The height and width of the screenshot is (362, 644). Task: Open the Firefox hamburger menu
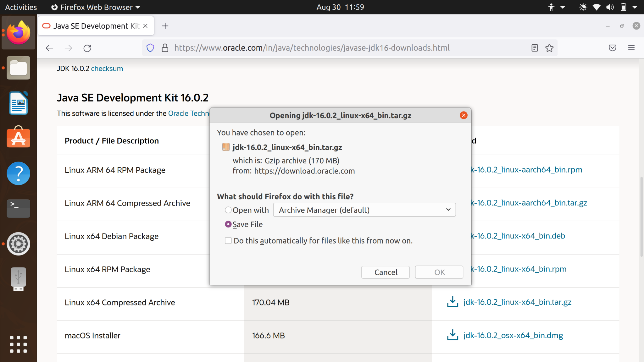pos(631,48)
